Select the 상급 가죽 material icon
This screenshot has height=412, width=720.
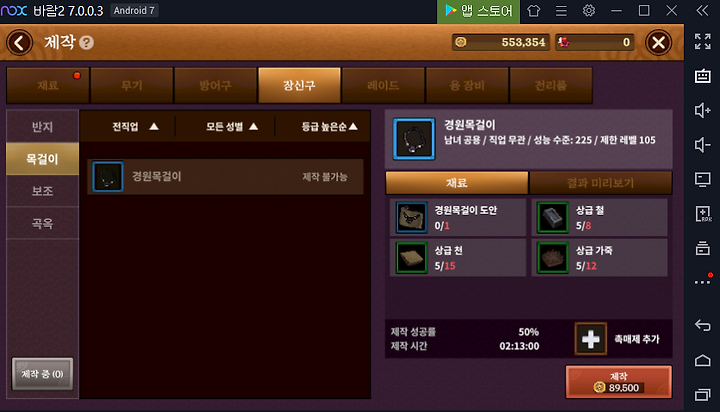point(552,258)
